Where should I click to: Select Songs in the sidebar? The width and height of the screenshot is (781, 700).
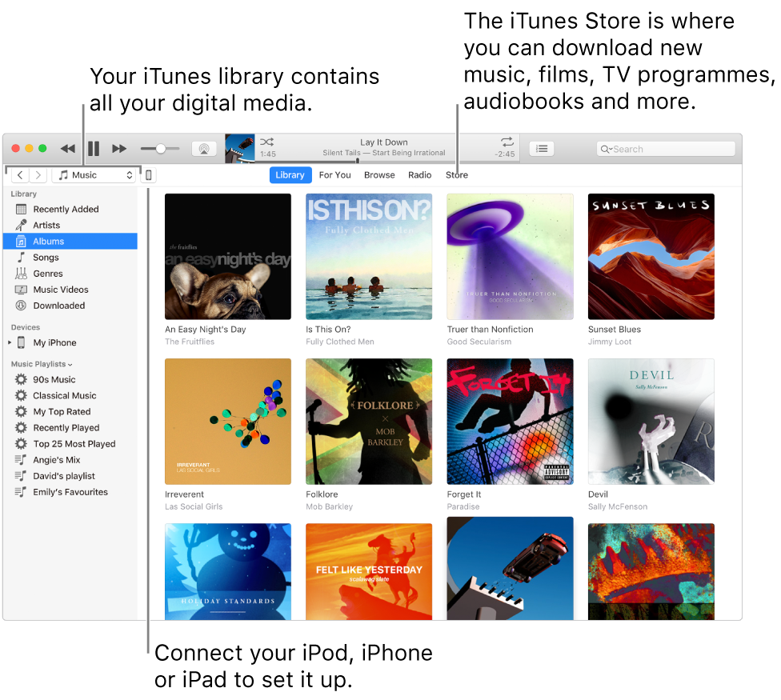point(70,258)
